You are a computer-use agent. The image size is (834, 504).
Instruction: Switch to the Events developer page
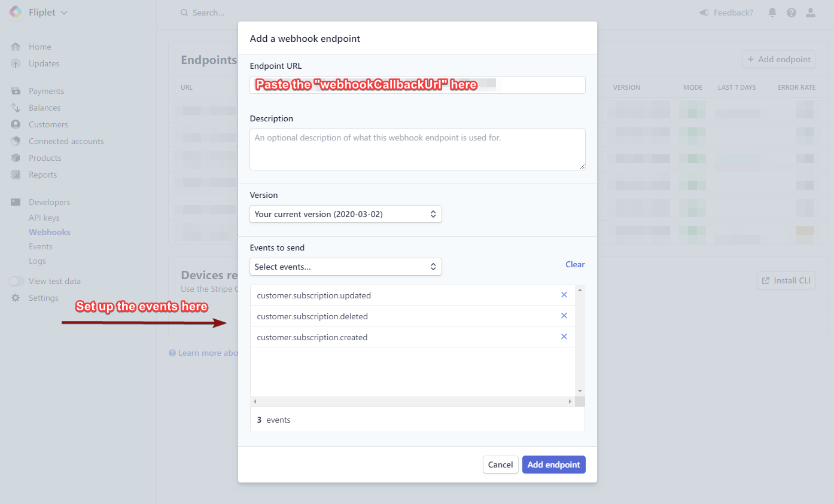[x=40, y=246]
